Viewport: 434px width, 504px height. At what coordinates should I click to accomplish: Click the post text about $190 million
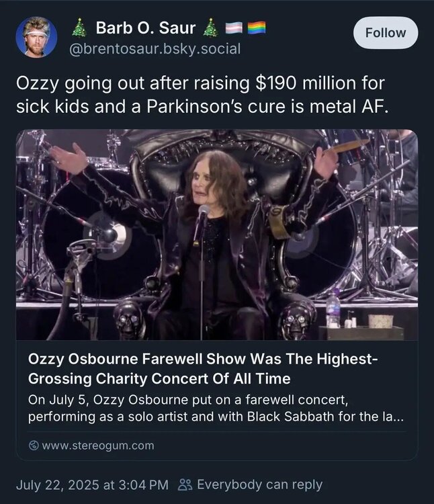[x=202, y=85]
